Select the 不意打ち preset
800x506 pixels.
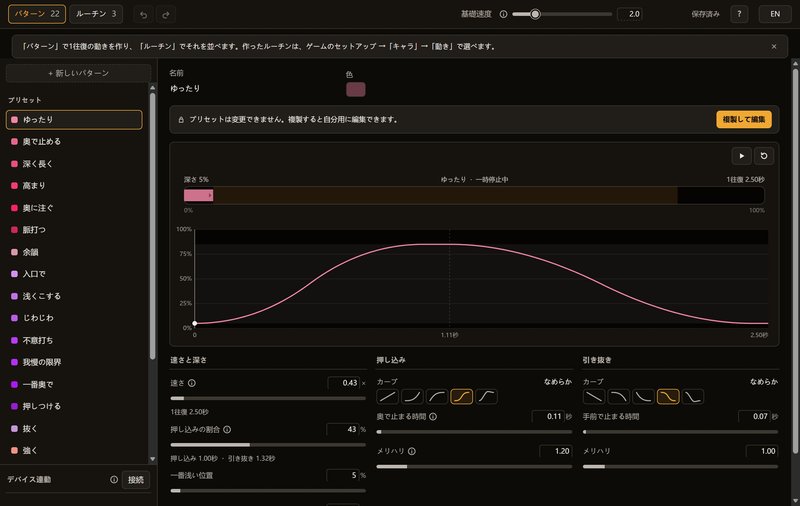74,340
